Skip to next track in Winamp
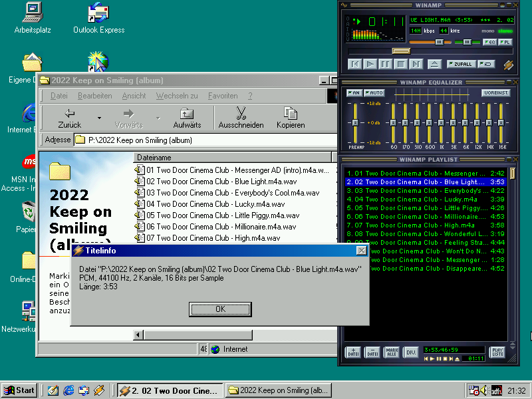 (416, 64)
